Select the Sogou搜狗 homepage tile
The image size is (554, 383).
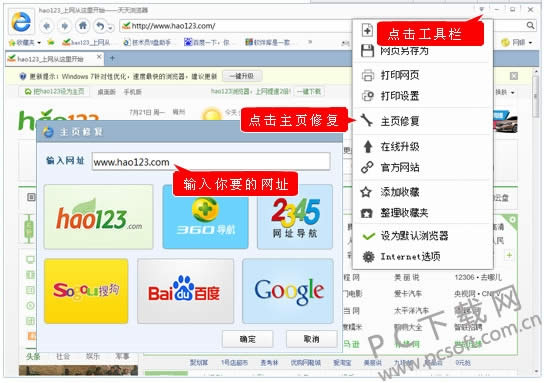pyautogui.click(x=86, y=291)
